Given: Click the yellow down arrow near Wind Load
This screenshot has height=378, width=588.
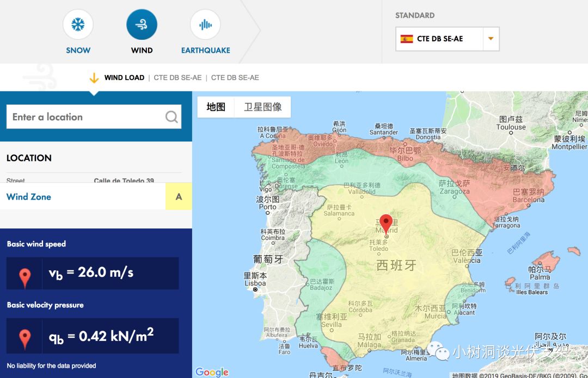Looking at the screenshot, I should coord(94,78).
